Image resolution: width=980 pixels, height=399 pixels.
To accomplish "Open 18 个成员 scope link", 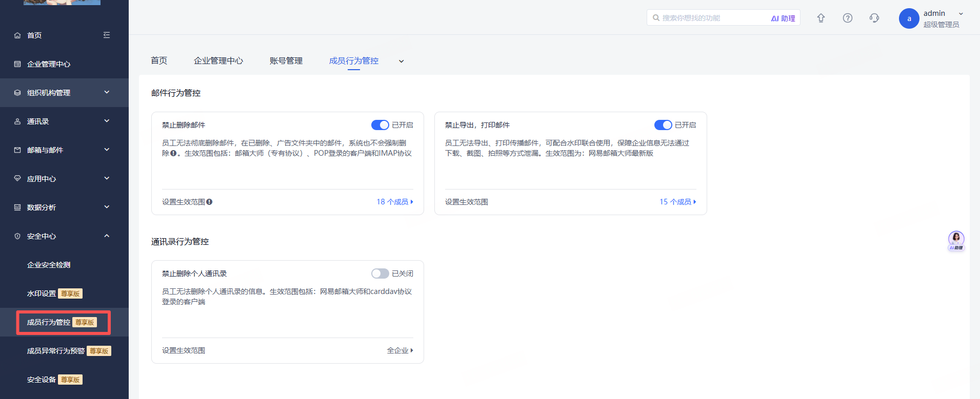I will pyautogui.click(x=395, y=202).
